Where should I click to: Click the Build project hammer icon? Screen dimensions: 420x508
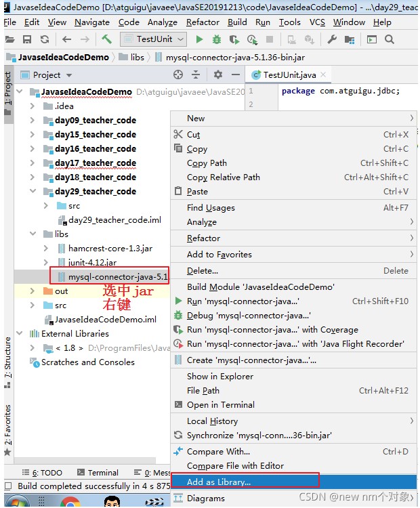pyautogui.click(x=106, y=39)
